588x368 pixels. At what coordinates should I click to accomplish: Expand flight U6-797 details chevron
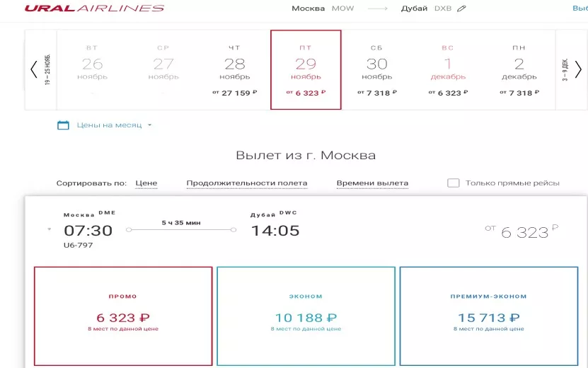50,229
